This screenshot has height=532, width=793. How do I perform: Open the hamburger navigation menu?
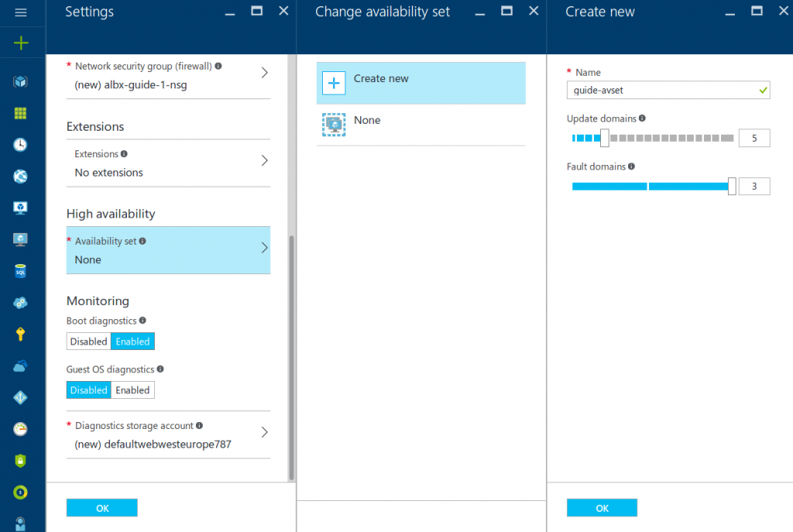[x=22, y=12]
